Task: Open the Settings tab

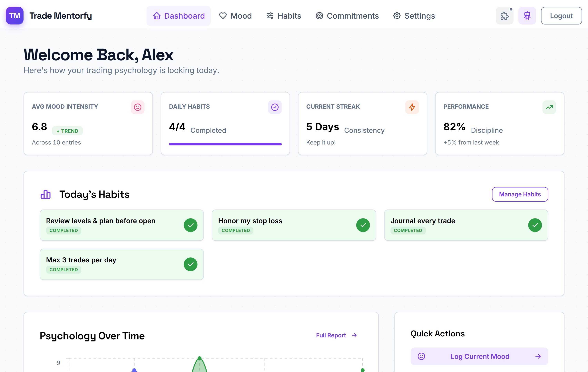Action: (414, 16)
